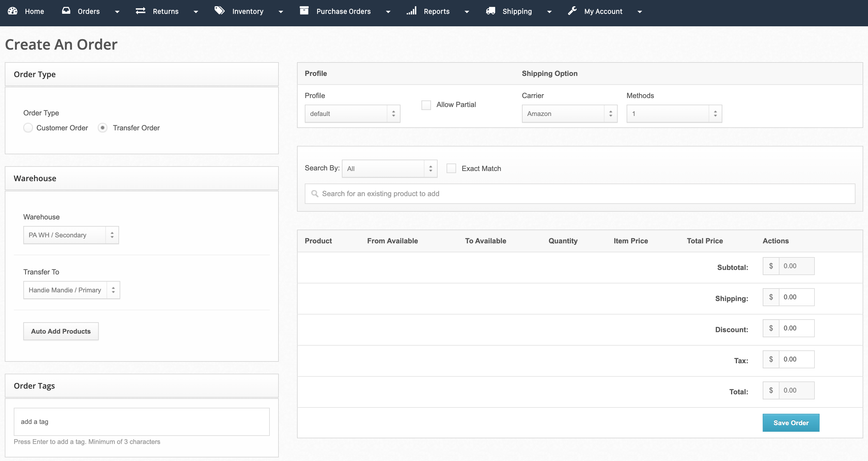
Task: Click the Product column header
Action: [x=318, y=241]
